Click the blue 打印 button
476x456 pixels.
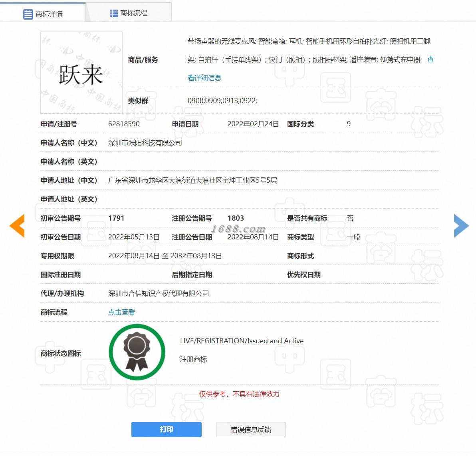pyautogui.click(x=167, y=429)
